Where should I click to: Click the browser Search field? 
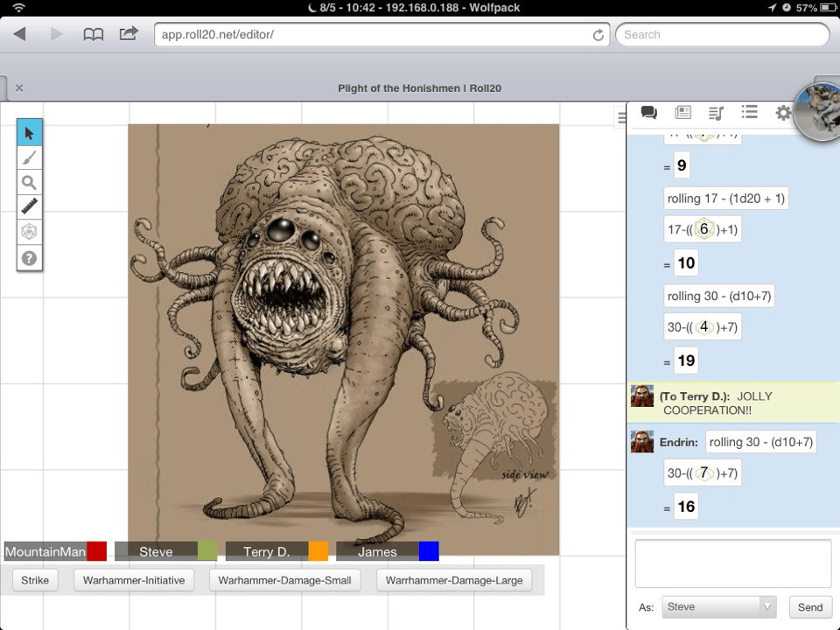point(723,34)
